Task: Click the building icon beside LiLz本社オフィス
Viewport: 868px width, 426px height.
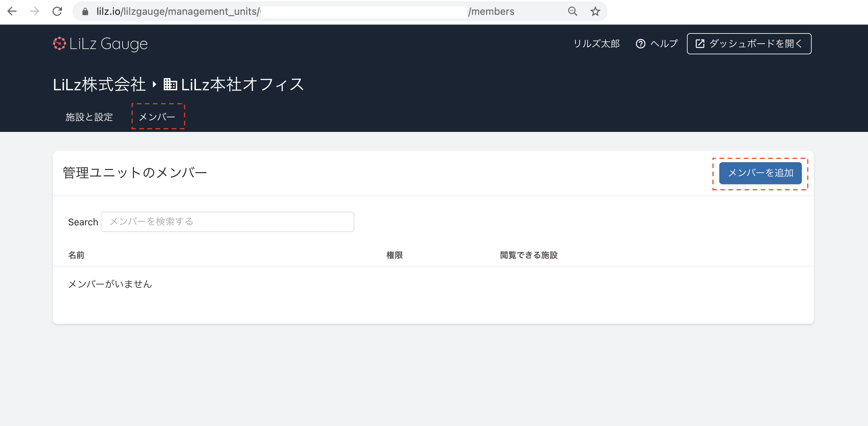Action: [x=170, y=85]
